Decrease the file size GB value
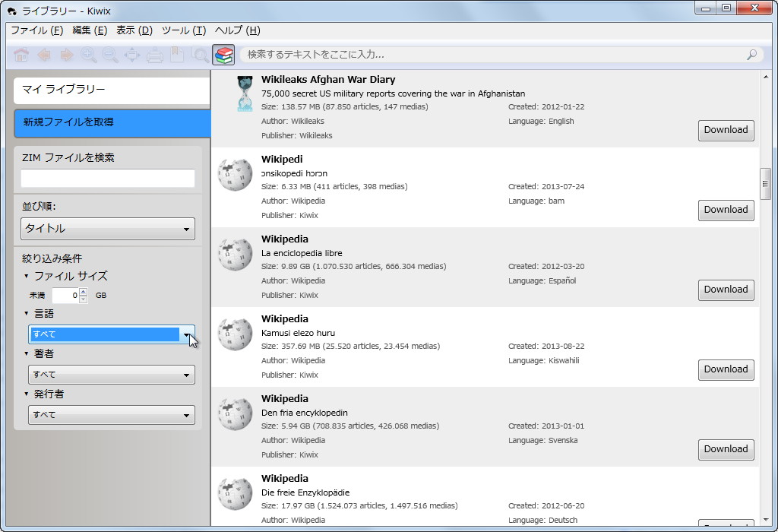 click(84, 299)
